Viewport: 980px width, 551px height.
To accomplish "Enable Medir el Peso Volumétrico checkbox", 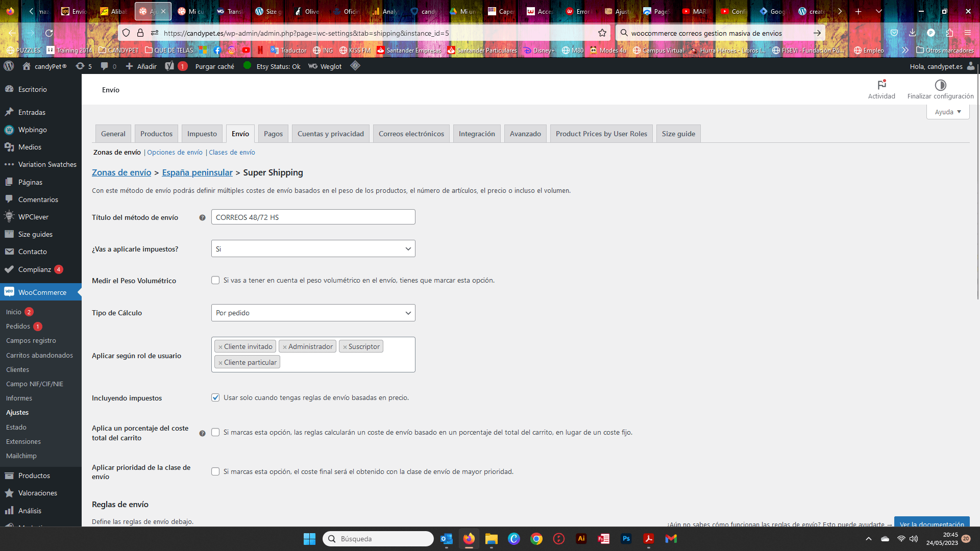I will tap(215, 280).
